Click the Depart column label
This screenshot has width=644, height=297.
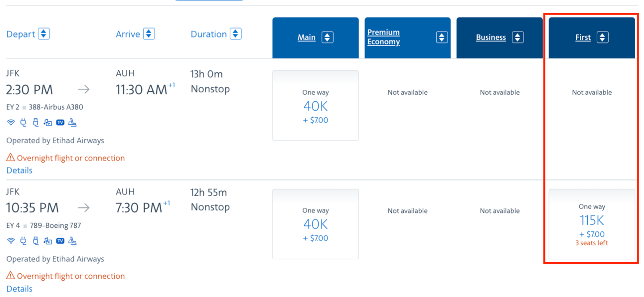pyautogui.click(x=21, y=34)
